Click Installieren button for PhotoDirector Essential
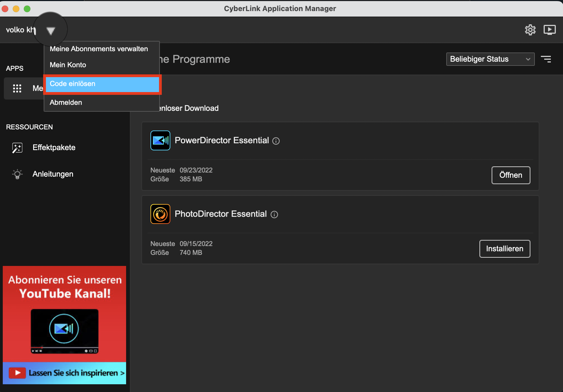Image resolution: width=563 pixels, height=392 pixels. [505, 249]
